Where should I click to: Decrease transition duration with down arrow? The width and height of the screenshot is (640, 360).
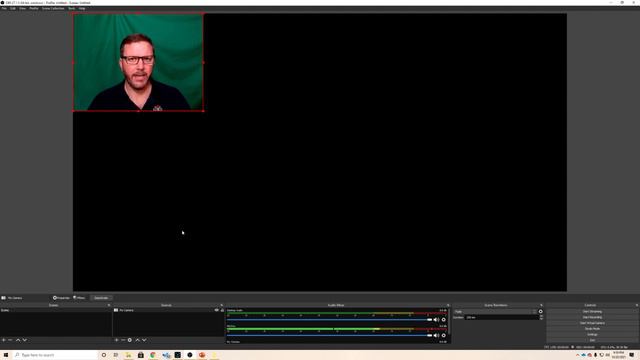(541, 318)
